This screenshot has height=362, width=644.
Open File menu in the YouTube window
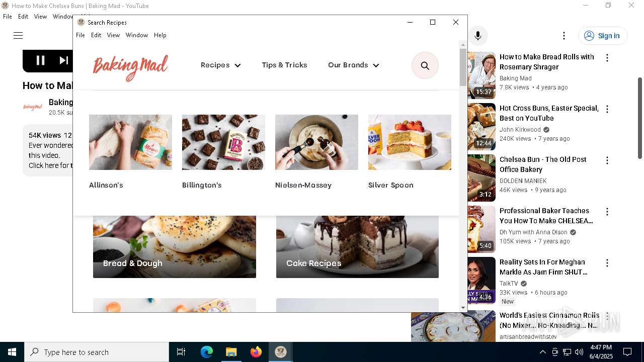[x=8, y=17]
